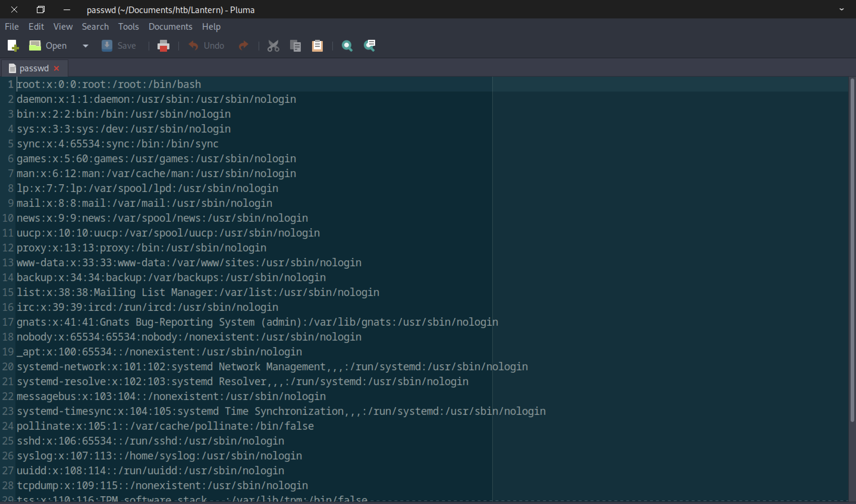Click the Paste clipboard icon
The height and width of the screenshot is (504, 856).
tap(317, 45)
